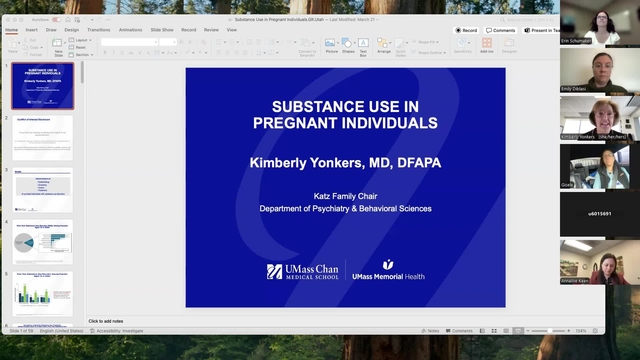Viewport: 640px width, 360px height.
Task: Open the font size combo box
Action: pos(167,42)
